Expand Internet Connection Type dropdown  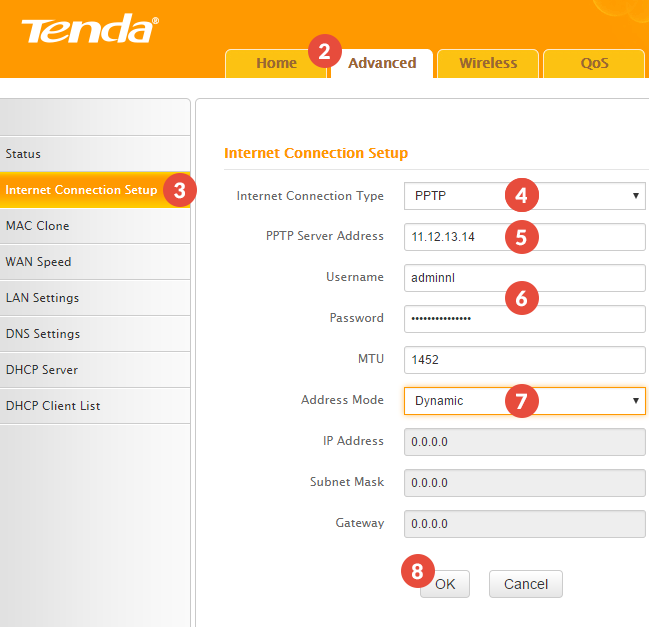point(524,196)
